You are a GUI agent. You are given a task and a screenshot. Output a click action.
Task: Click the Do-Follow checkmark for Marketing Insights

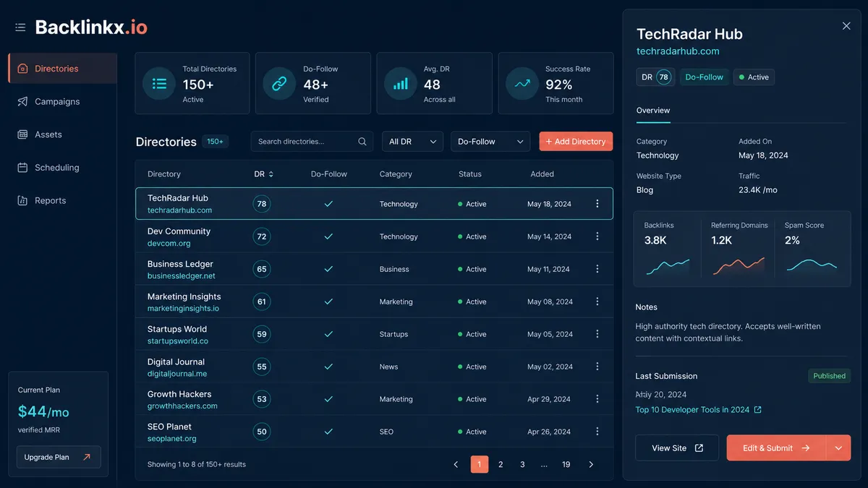(328, 301)
